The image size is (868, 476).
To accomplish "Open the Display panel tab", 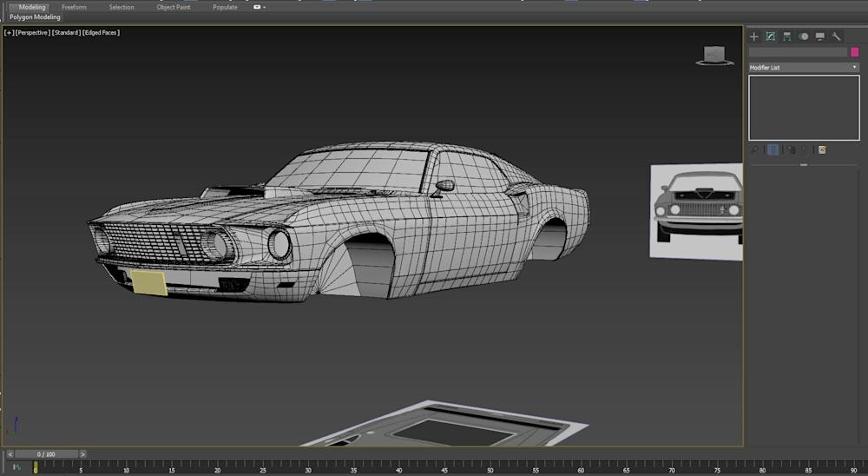I will 819,36.
